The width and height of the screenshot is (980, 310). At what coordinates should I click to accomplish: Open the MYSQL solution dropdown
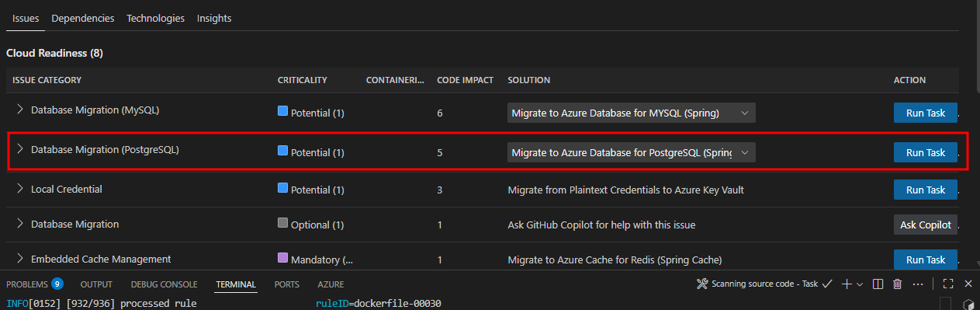click(x=631, y=113)
